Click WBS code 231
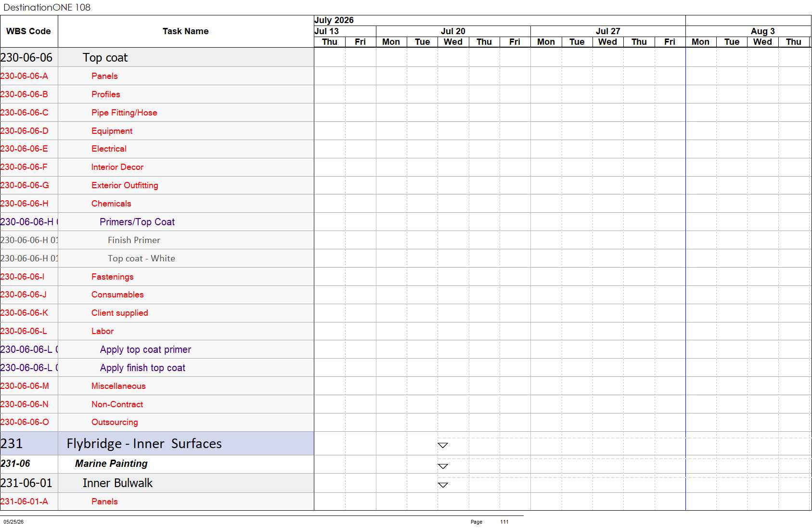Screen dimensions: 812x528 click(x=12, y=443)
